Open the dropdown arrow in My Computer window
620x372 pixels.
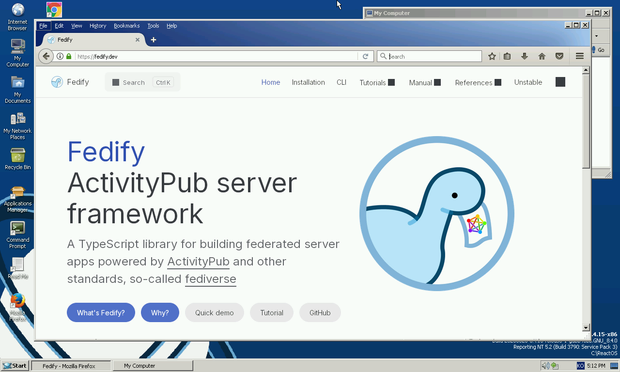[x=596, y=36]
